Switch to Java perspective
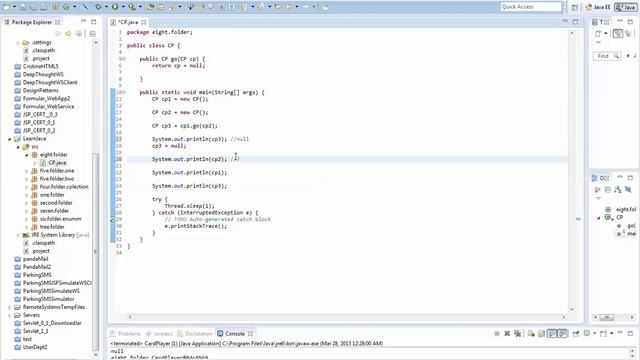The height and width of the screenshot is (360, 640). 625,7
